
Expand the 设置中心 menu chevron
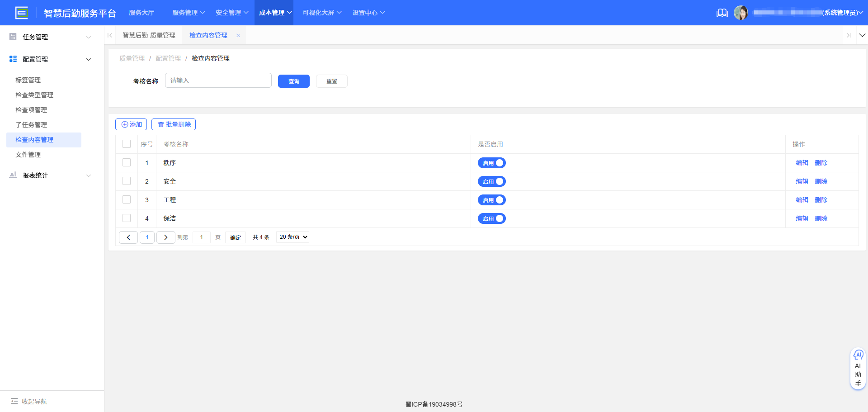point(382,13)
